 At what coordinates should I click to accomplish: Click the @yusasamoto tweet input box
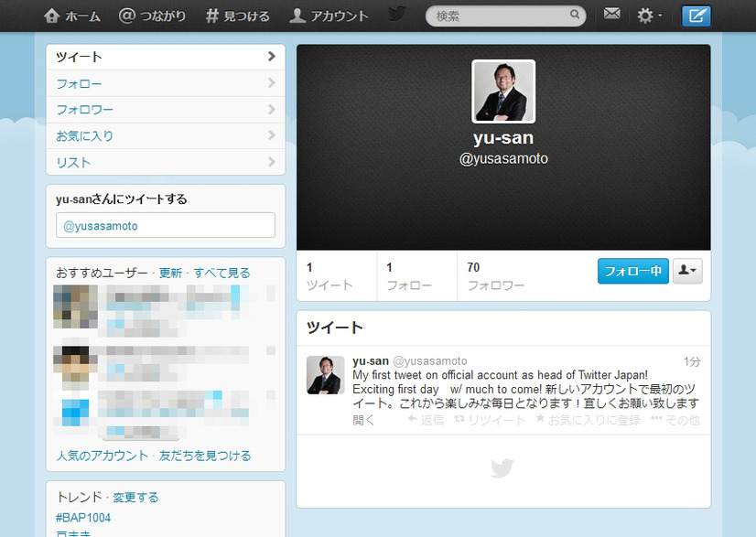[x=166, y=225]
